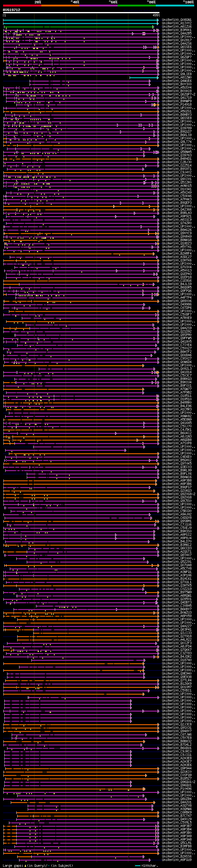This screenshot has width=197, height=868.
Task: Click label UniRef100_Q3EC03
Action: pos(177,467)
